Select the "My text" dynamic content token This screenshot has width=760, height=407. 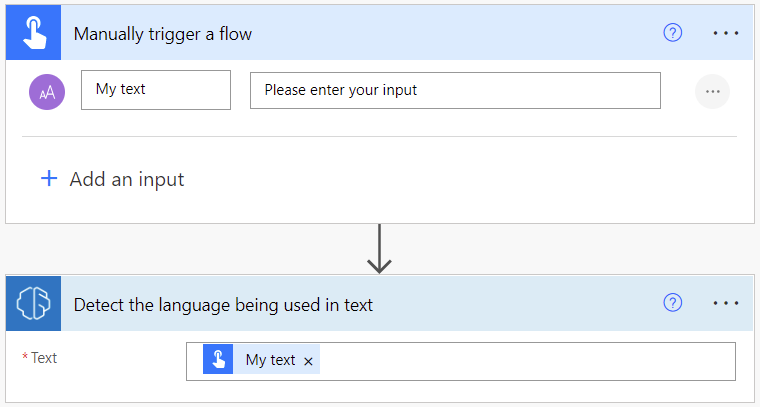[270, 360]
